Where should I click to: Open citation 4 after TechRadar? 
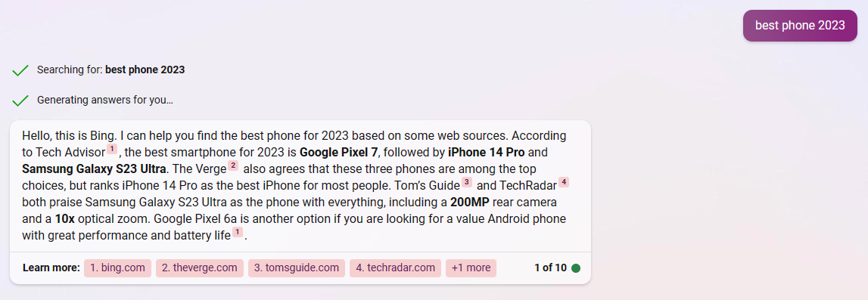point(564,182)
